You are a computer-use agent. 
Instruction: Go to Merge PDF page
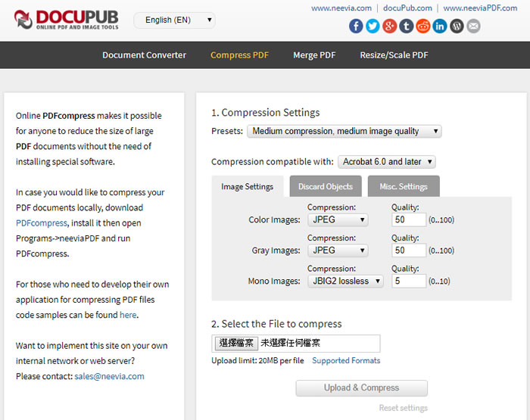[x=314, y=55]
